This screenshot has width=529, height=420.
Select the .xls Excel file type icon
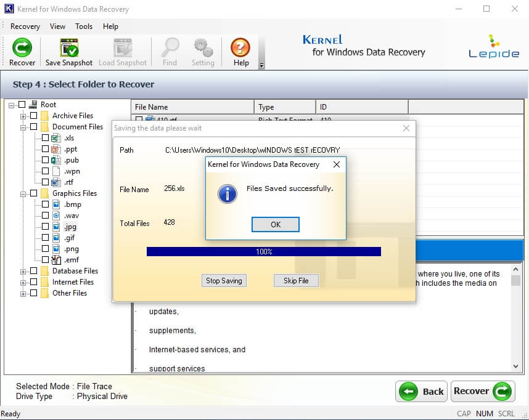(55, 138)
